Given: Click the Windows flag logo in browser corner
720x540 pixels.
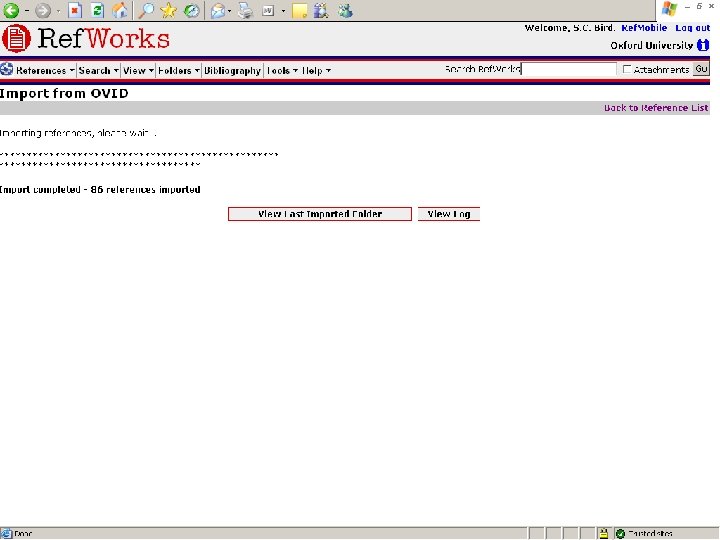Looking at the screenshot, I should coord(669,9).
